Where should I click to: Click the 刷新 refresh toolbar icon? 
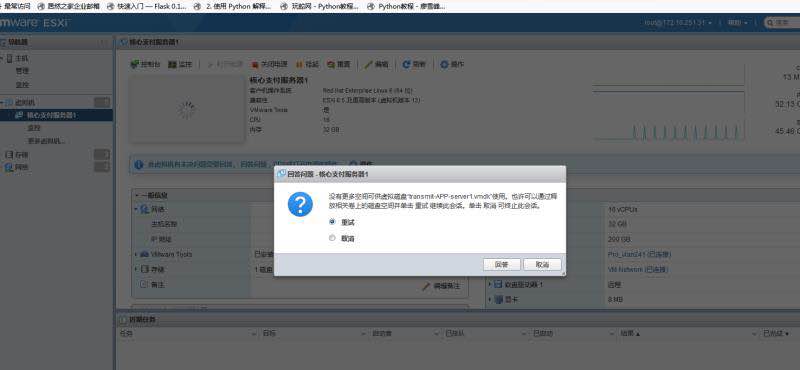pyautogui.click(x=407, y=65)
